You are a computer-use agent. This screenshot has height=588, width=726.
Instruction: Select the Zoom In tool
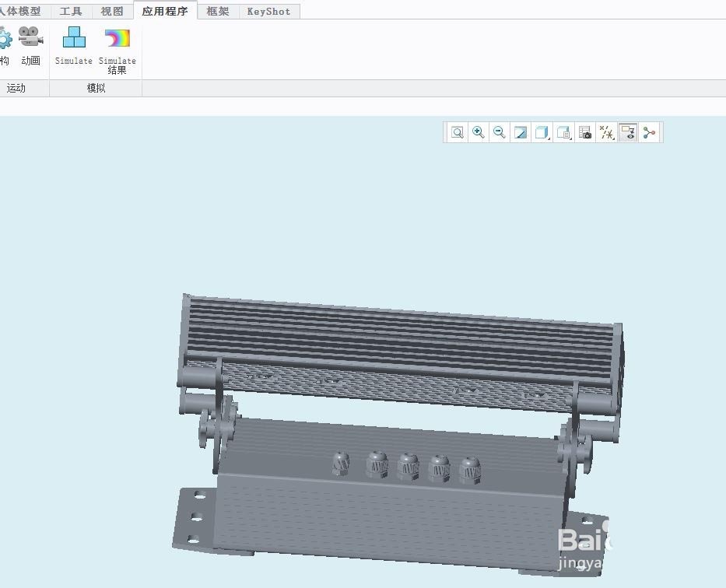click(x=478, y=132)
